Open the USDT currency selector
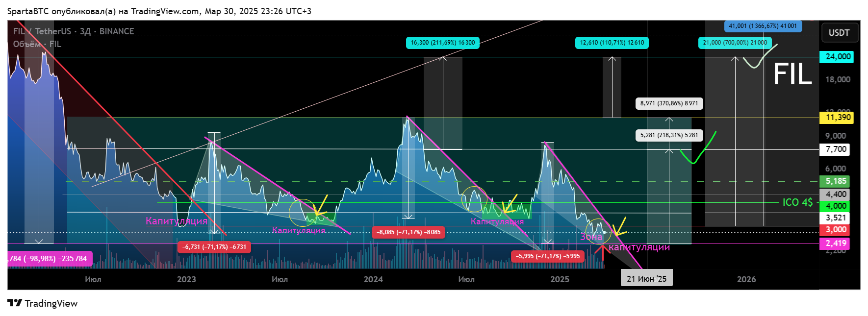Image resolution: width=868 pixels, height=316 pixels. pyautogui.click(x=839, y=33)
